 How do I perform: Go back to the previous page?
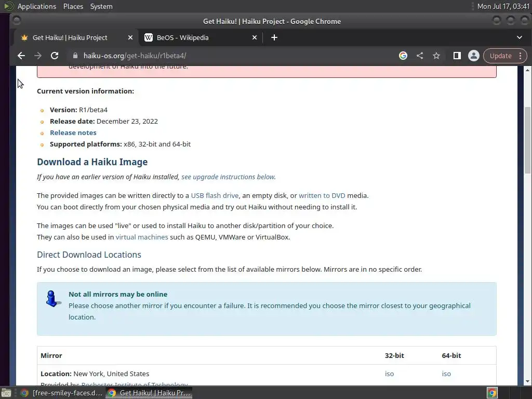coord(21,56)
